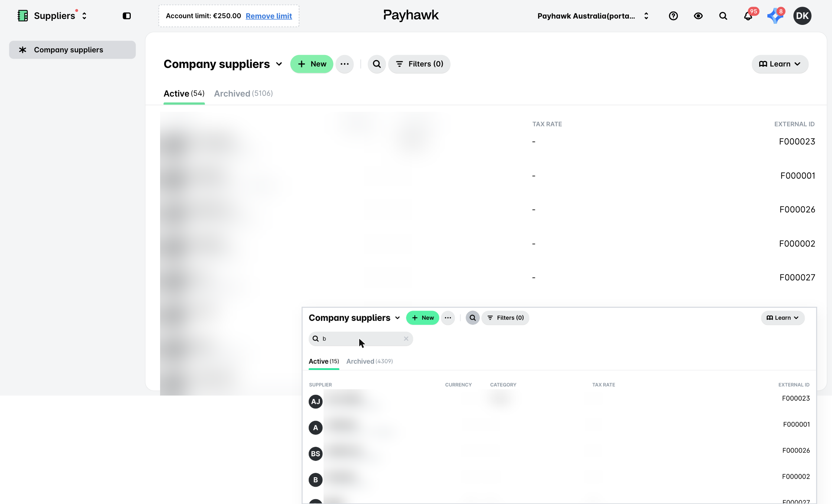Open the Payhawk Australia account switcher
This screenshot has height=504, width=832.
[x=593, y=16]
